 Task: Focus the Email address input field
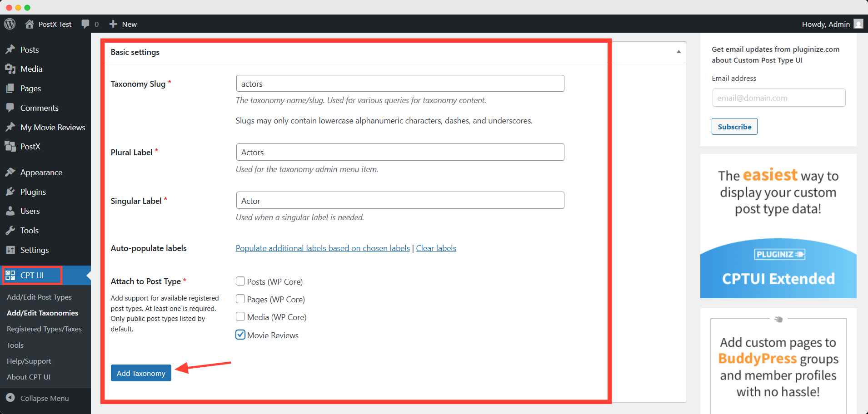[x=779, y=98]
